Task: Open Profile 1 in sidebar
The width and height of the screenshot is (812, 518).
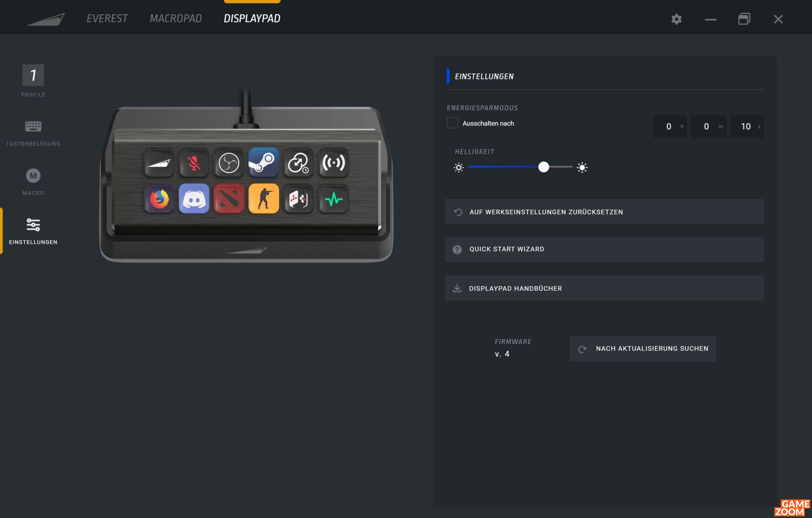Action: pyautogui.click(x=33, y=81)
